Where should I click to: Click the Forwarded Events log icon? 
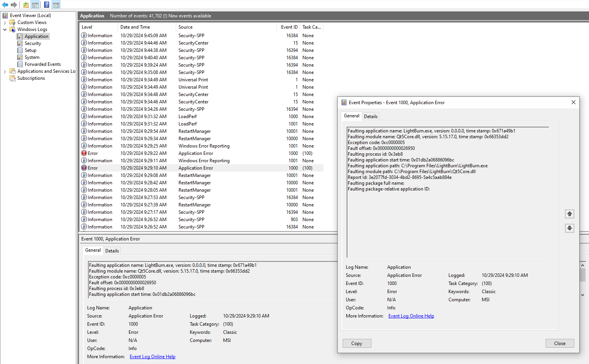[20, 64]
